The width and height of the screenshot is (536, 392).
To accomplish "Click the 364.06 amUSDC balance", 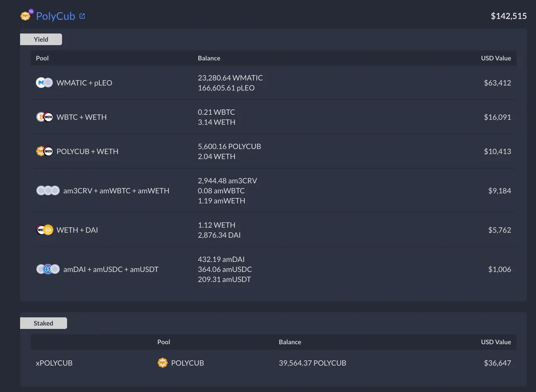I will (x=225, y=269).
